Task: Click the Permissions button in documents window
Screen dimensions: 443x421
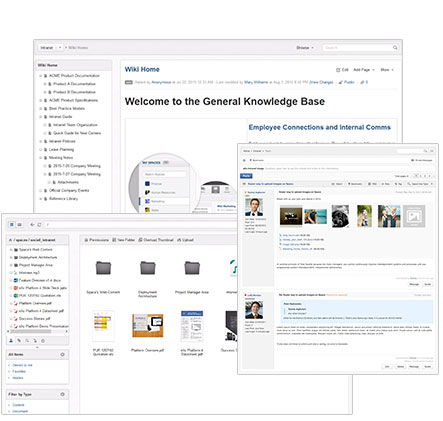Action: coord(96,240)
